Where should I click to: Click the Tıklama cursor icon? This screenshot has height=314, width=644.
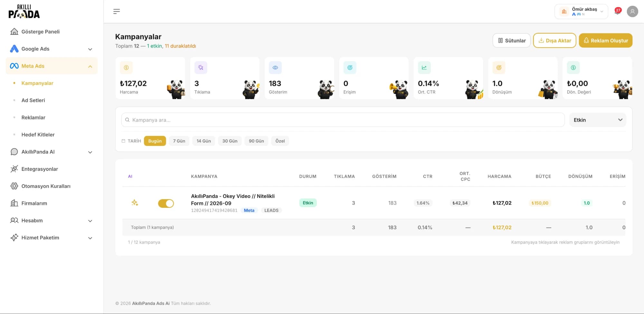click(x=201, y=68)
